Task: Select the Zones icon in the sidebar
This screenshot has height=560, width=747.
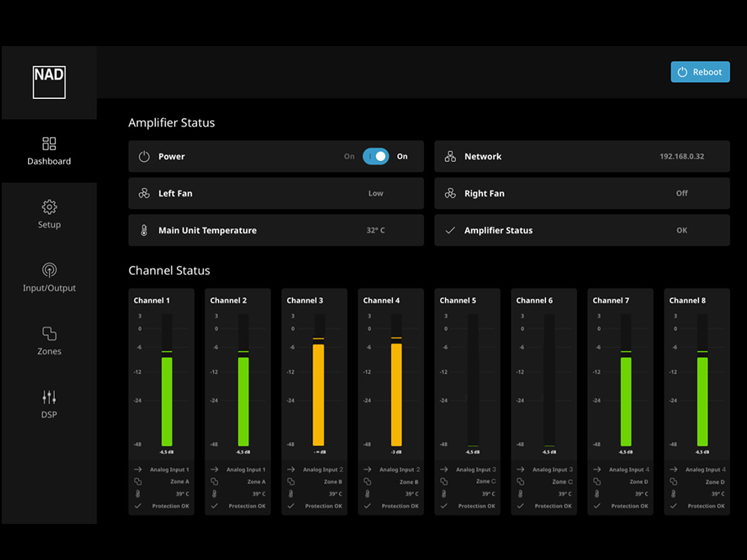Action: 49,335
